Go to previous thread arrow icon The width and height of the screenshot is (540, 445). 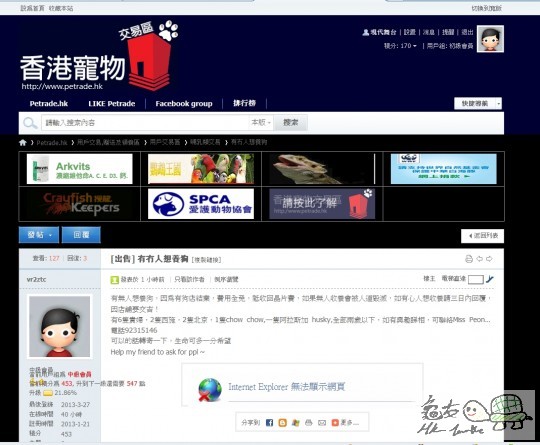tap(479, 259)
